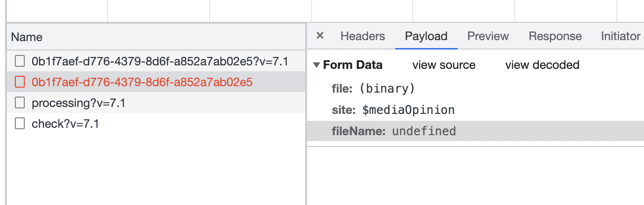
Task: Click the view decoded link
Action: [542, 65]
